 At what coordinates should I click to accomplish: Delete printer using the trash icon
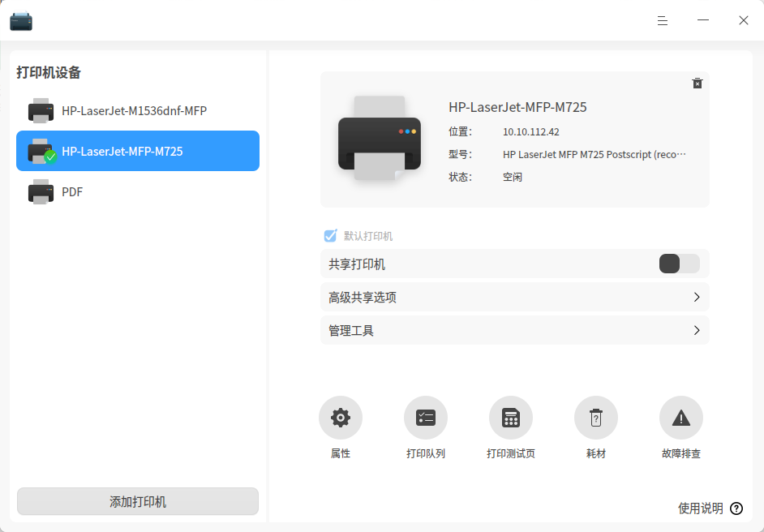click(697, 84)
